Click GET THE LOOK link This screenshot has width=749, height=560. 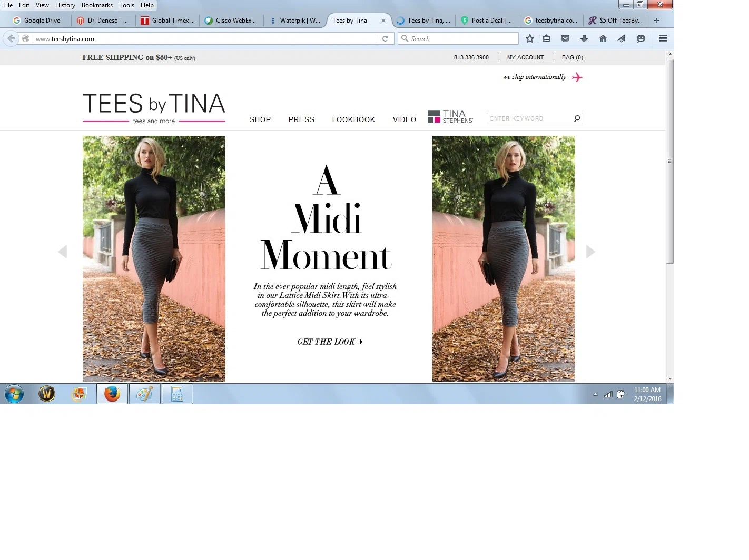coord(330,342)
